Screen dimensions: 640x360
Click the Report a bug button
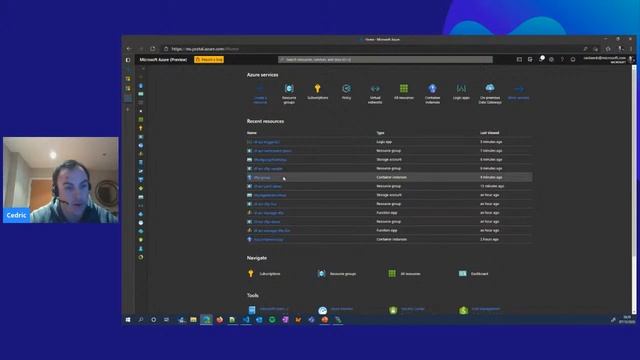click(x=209, y=60)
